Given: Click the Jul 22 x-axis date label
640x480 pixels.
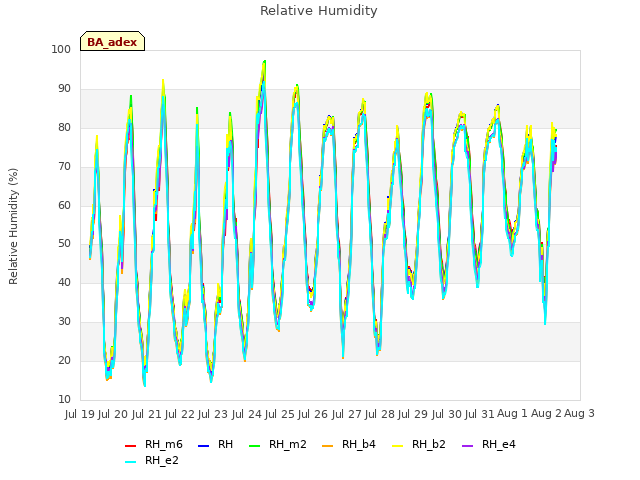Looking at the screenshot, I should (180, 414).
